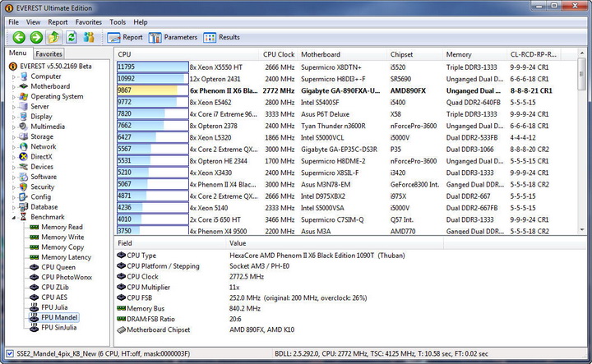Click the green Back arrow toolbar icon

click(19, 37)
